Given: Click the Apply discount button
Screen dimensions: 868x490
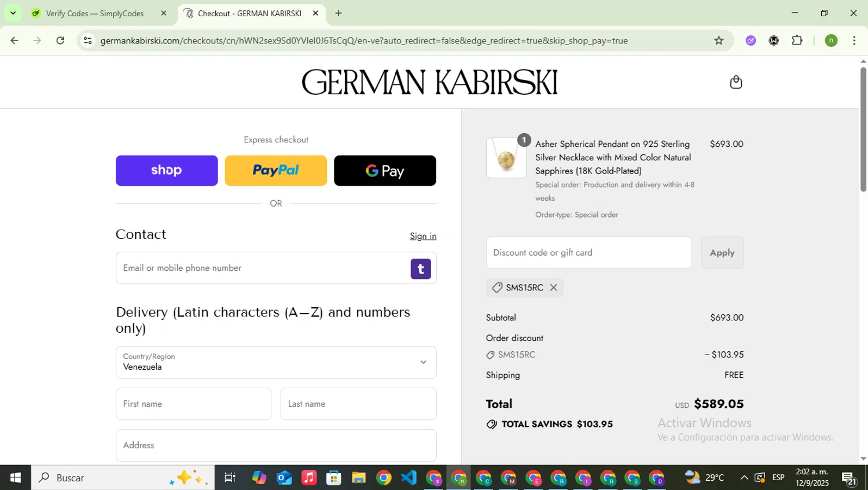Looking at the screenshot, I should click(722, 253).
